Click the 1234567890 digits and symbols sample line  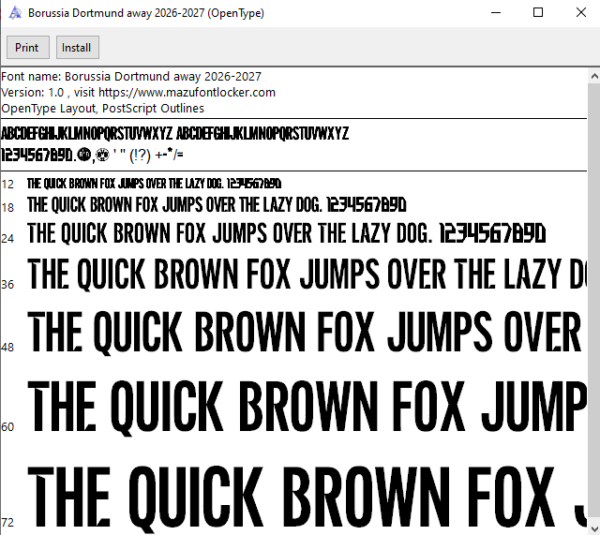(92, 155)
